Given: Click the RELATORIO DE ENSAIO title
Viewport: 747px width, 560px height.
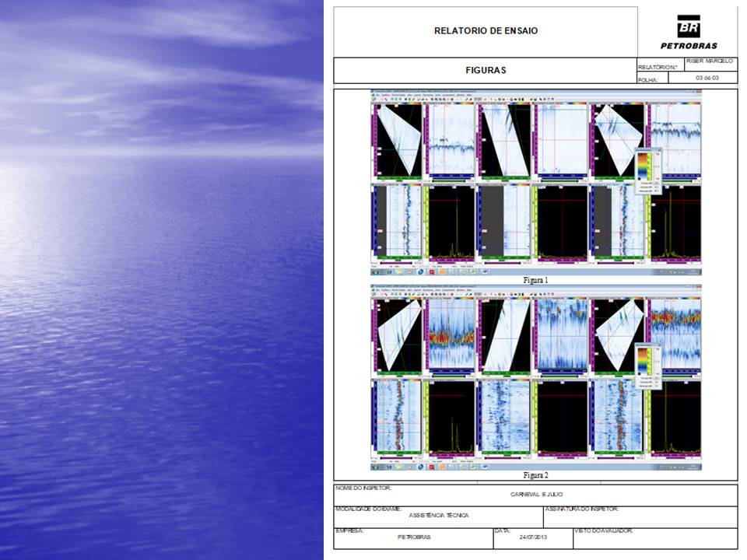Looking at the screenshot, I should click(486, 31).
